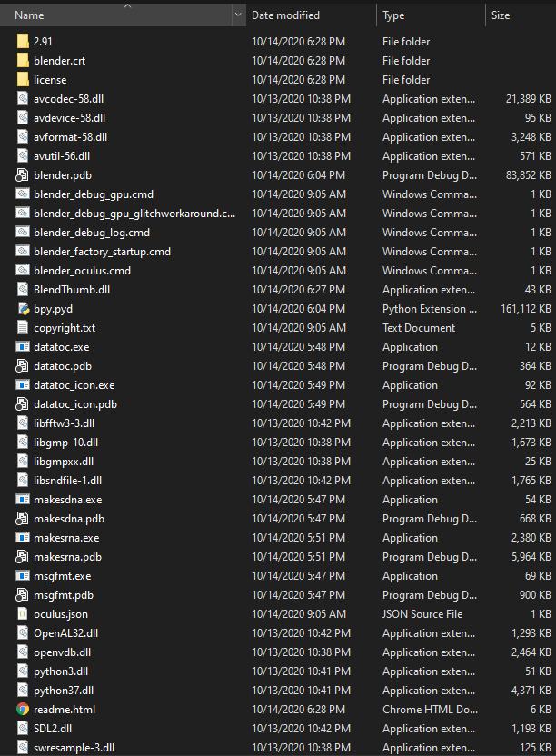Click the 2.91 folder icon
Image resolution: width=556 pixels, height=756 pixels.
tap(23, 42)
